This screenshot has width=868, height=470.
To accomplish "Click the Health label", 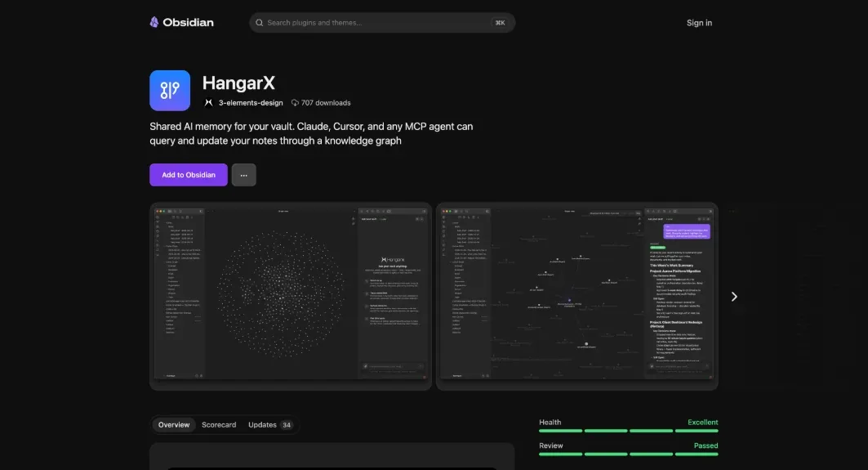I will click(550, 423).
